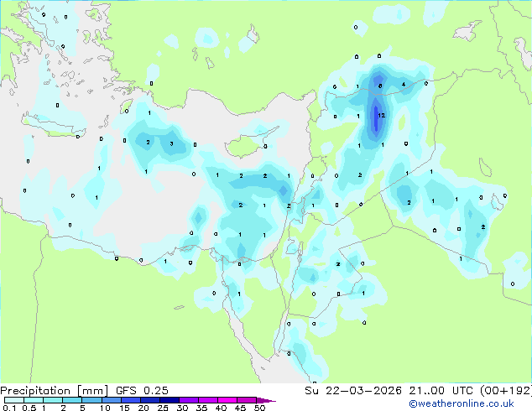Click the 'GFS 0.25' model label

142,390
